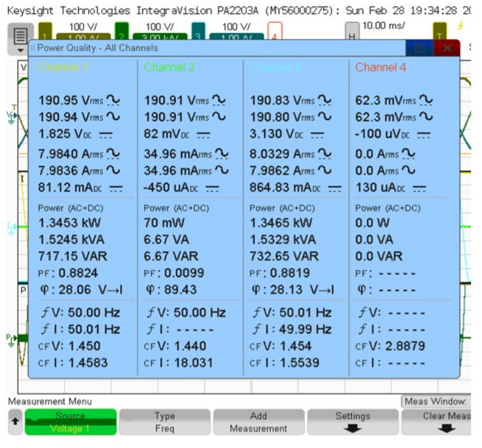482x448 pixels.
Task: Click the Channel 1 column header
Action: point(63,67)
